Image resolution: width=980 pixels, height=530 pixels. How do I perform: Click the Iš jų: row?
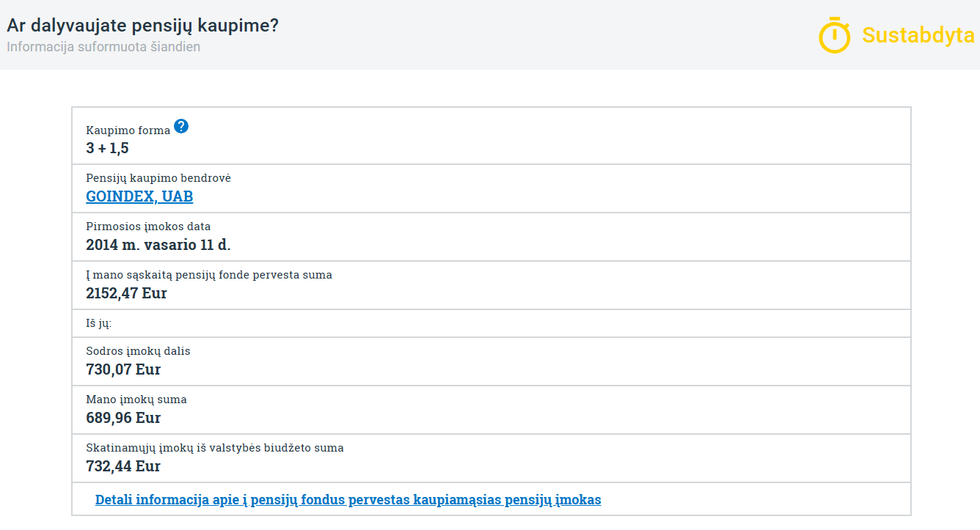pyautogui.click(x=99, y=323)
